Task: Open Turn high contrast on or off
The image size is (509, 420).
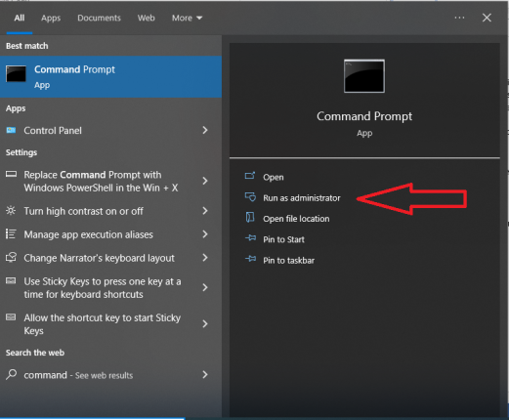Action: (x=110, y=211)
